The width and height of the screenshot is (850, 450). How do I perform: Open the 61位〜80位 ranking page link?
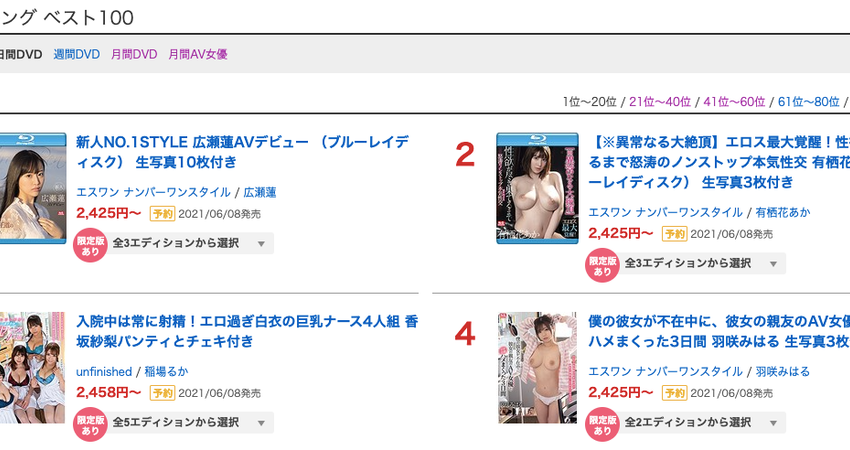pyautogui.click(x=808, y=101)
